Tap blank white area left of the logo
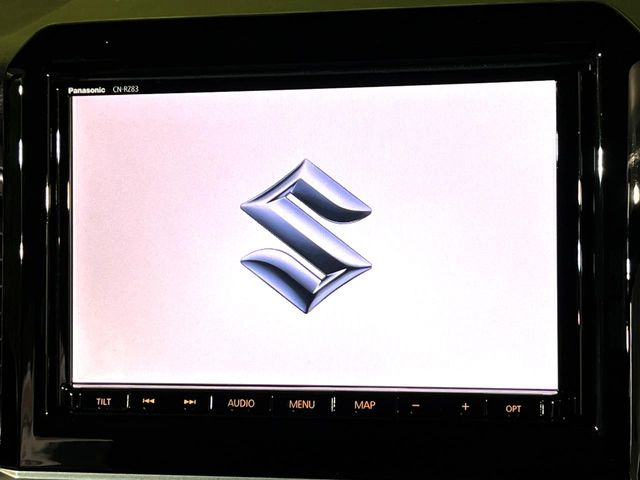 pyautogui.click(x=150, y=236)
